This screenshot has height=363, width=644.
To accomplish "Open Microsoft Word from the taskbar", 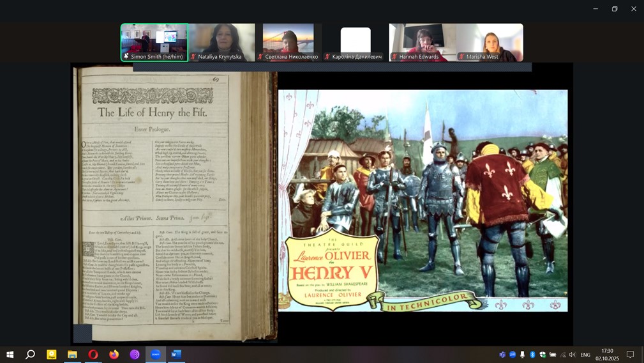I will (176, 354).
